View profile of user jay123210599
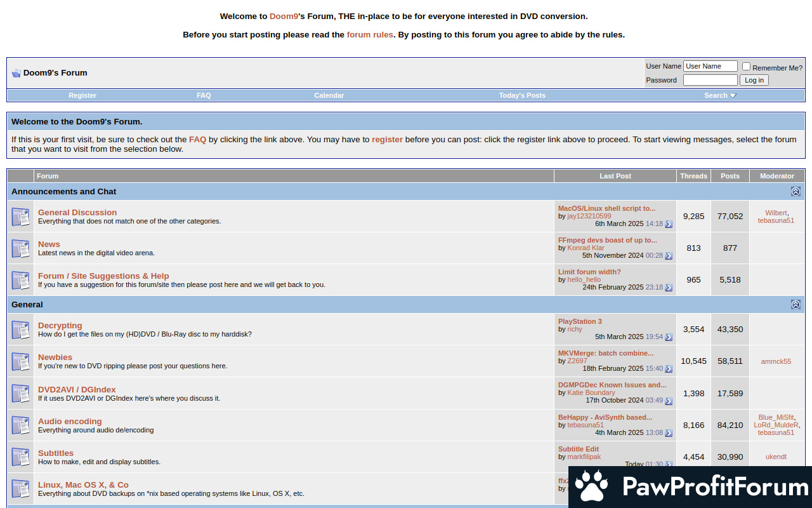This screenshot has width=812, height=508. point(589,216)
